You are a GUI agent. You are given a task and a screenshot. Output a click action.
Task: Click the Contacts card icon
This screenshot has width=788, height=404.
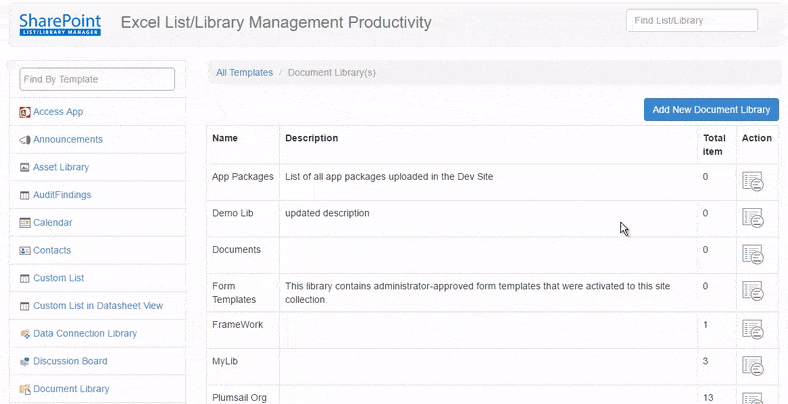click(x=25, y=250)
